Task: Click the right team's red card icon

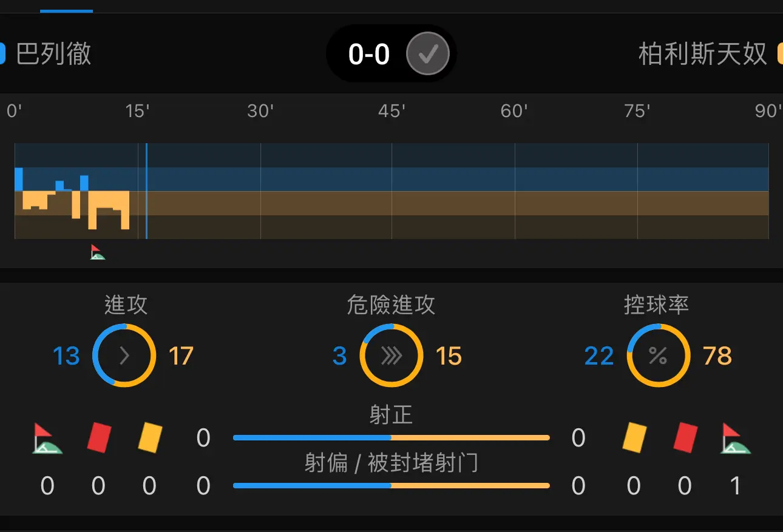Action: coord(685,437)
